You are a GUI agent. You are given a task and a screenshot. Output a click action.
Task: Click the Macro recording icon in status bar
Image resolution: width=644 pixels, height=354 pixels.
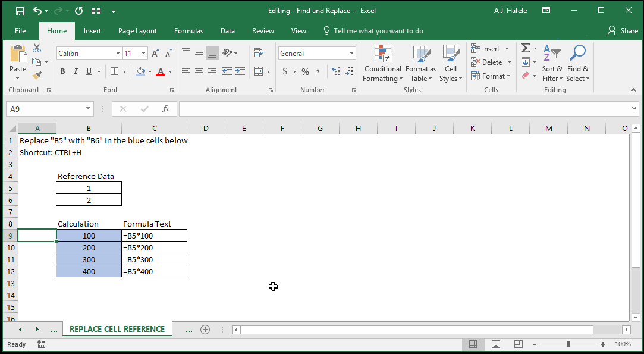tap(41, 344)
